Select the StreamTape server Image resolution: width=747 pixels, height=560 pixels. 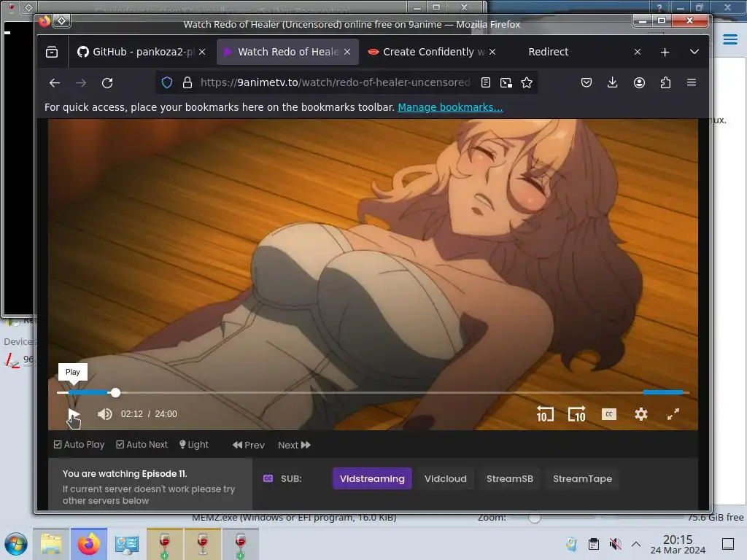click(582, 478)
